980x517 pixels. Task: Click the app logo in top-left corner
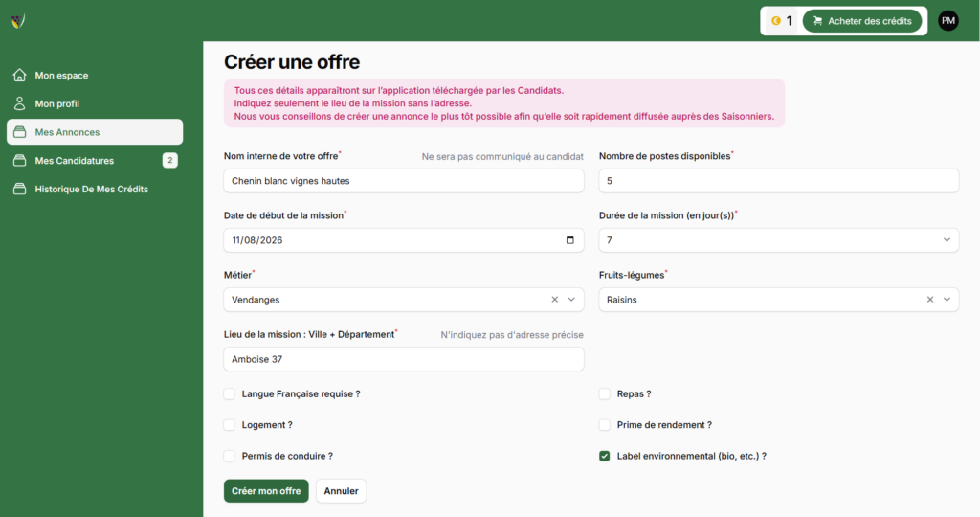point(18,20)
